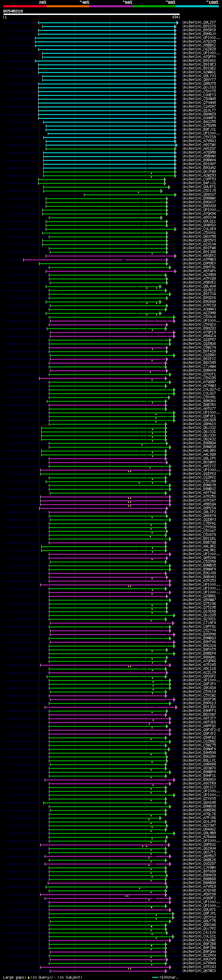Select the UniRef100_C5XNA5 label
Screen dimensions: 222x980
[x=199, y=99]
